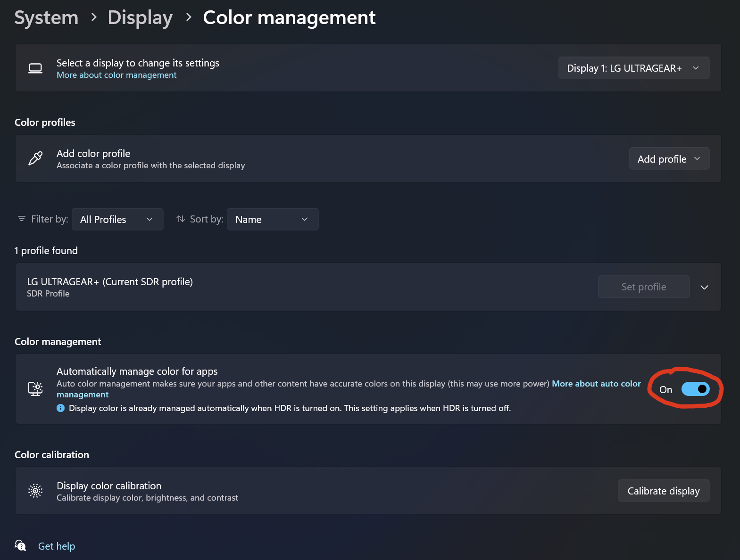
Task: Click the Color management section heading above the toggle
Action: click(x=58, y=342)
